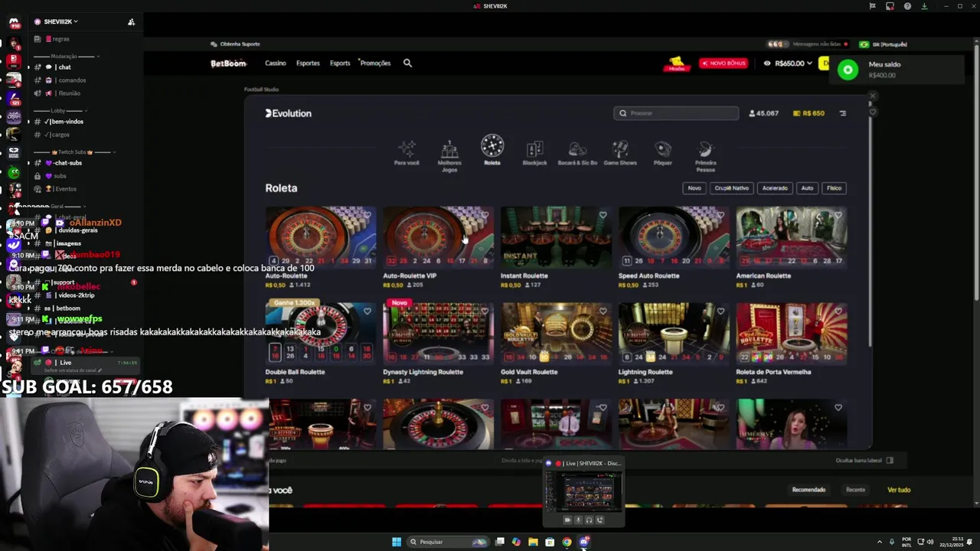
Task: Open the Cassino menu on BetBoom
Action: (276, 64)
